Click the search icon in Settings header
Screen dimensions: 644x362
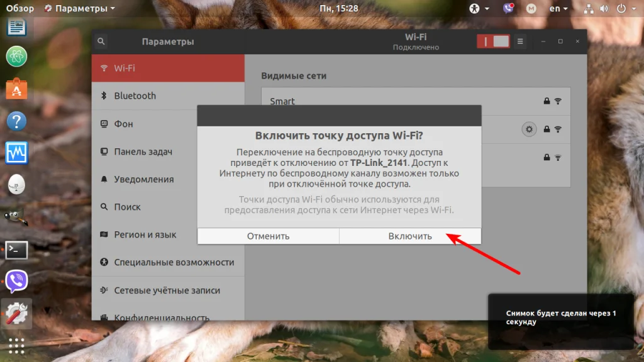point(101,41)
